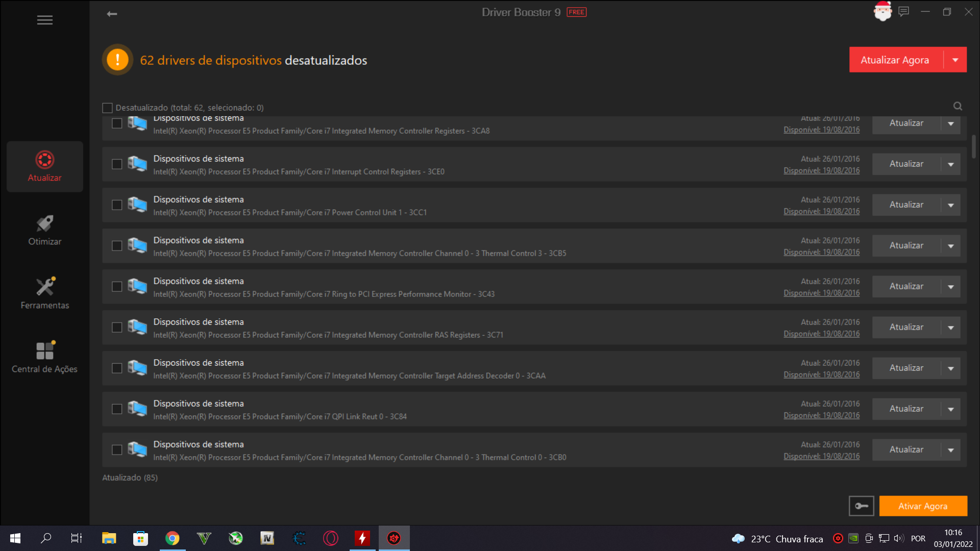Viewport: 980px width, 551px height.
Task: Check the Interrupt Control Registers - 3CE0 row
Action: [117, 164]
